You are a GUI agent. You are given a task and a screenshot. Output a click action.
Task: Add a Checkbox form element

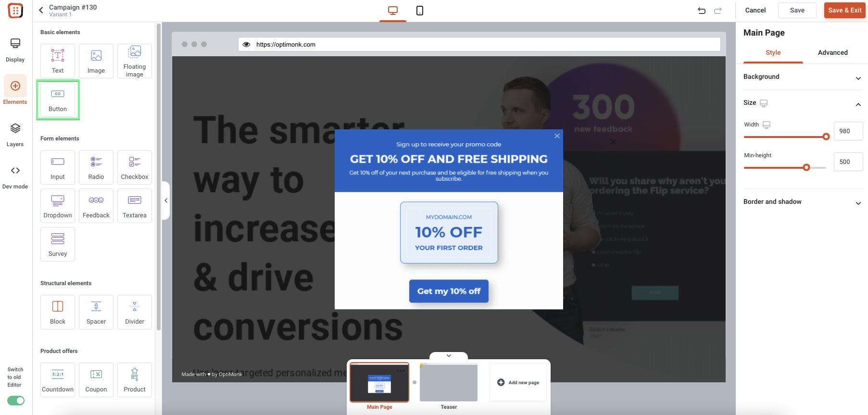coord(135,167)
